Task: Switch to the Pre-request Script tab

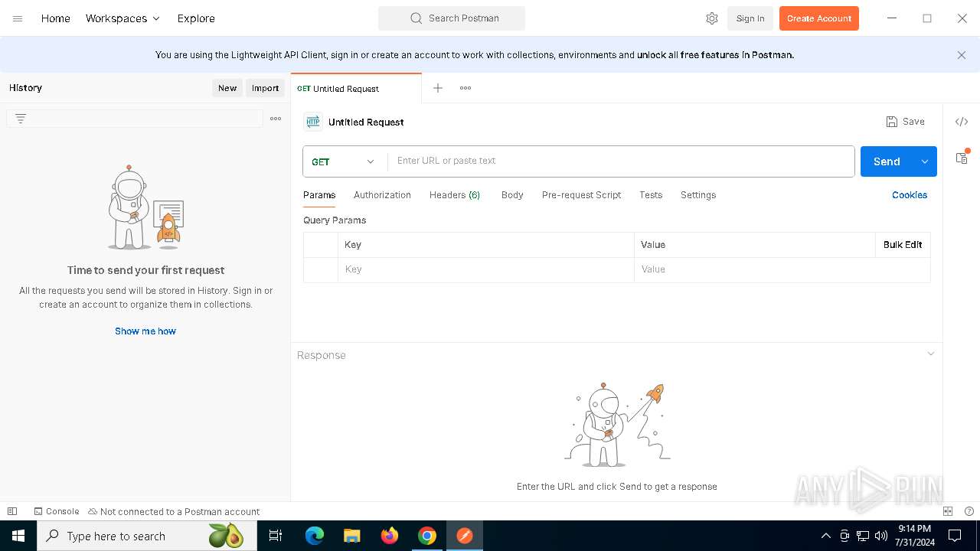Action: tap(581, 195)
